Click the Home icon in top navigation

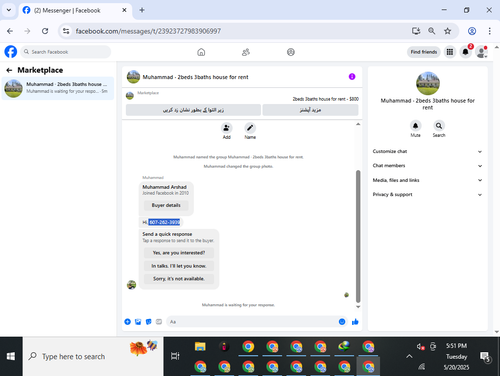[201, 52]
